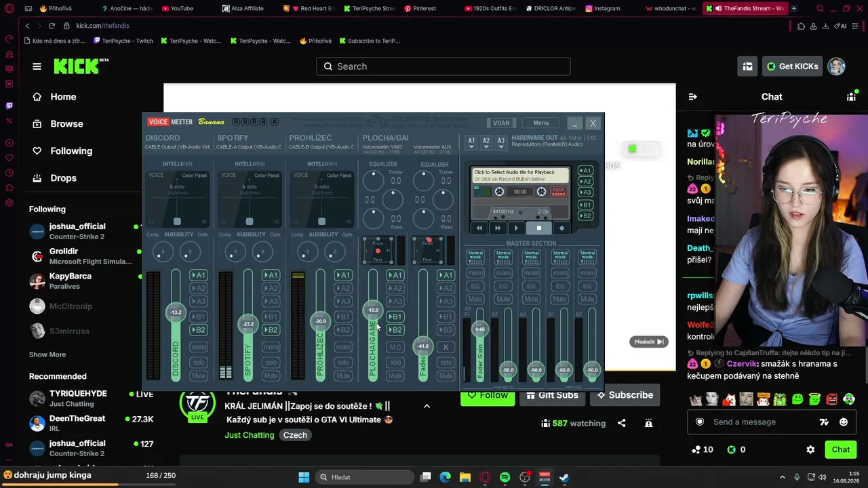Image resolution: width=868 pixels, height=488 pixels.
Task: Click the taskbar microphone tray icon
Action: pos(797,477)
